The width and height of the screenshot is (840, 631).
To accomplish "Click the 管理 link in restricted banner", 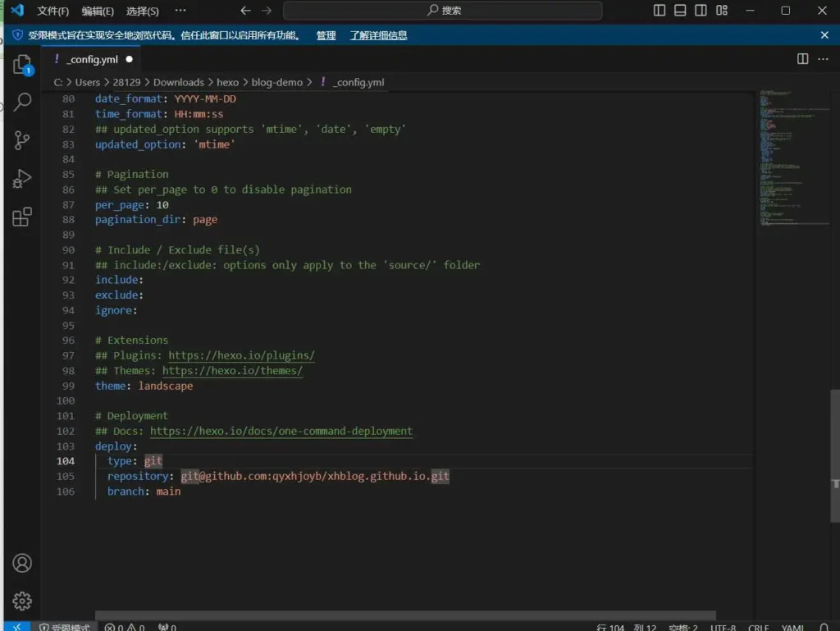I will [326, 35].
